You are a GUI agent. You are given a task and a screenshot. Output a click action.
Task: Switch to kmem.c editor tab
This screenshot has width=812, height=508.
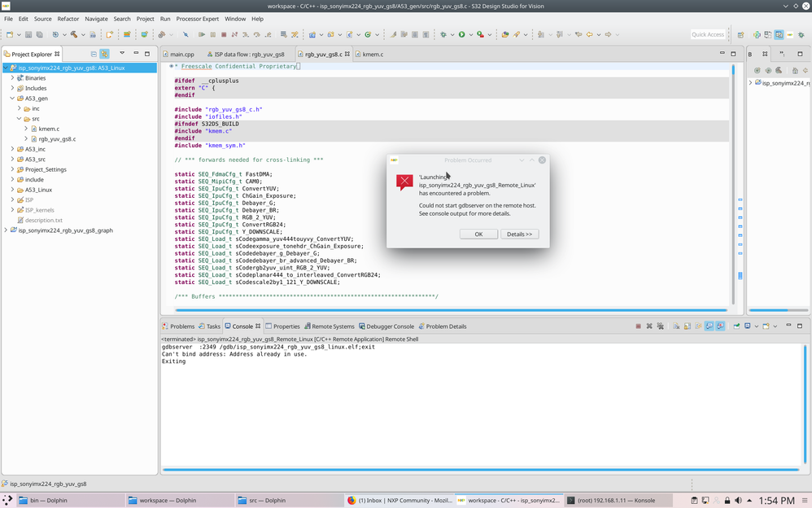click(x=369, y=54)
